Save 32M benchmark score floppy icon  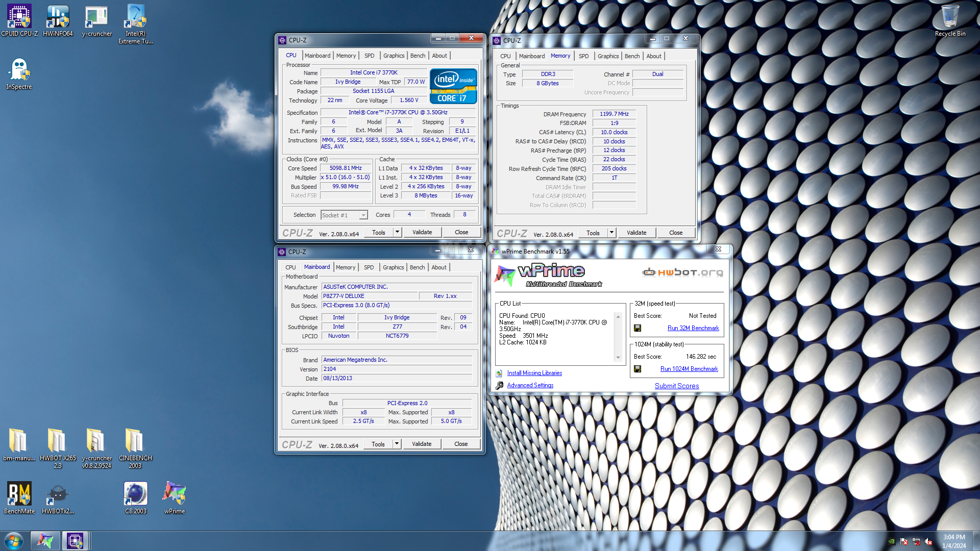tap(638, 328)
